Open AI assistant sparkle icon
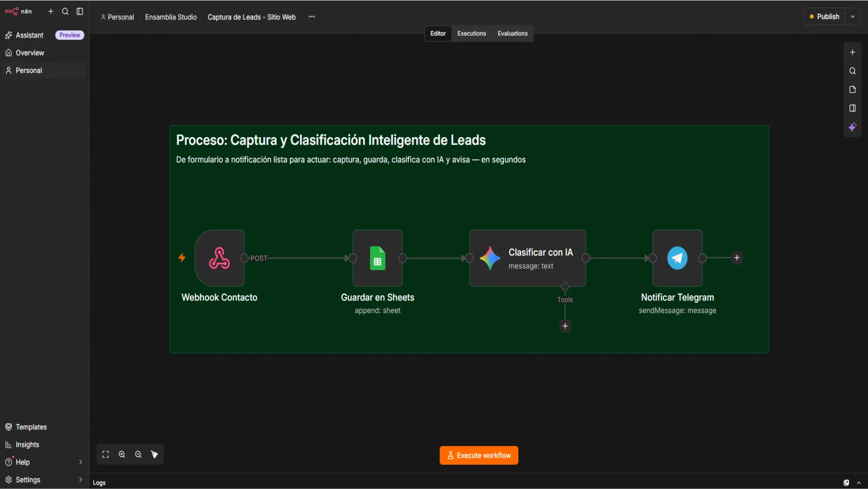 pyautogui.click(x=853, y=127)
